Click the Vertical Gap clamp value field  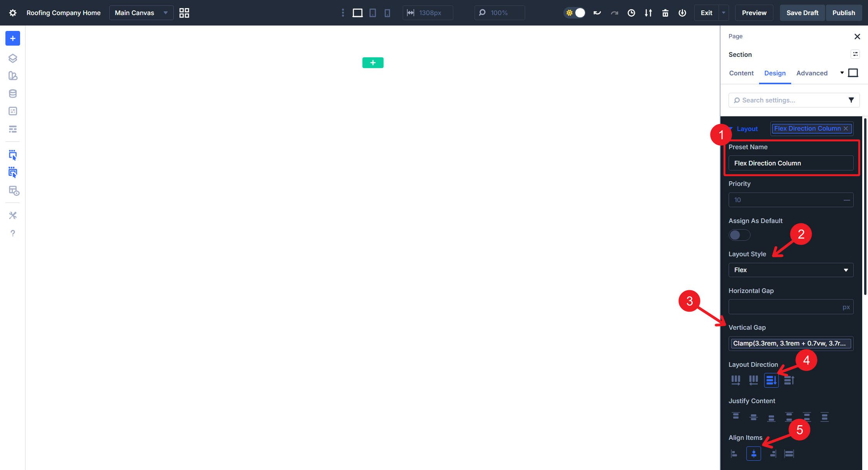pyautogui.click(x=790, y=343)
